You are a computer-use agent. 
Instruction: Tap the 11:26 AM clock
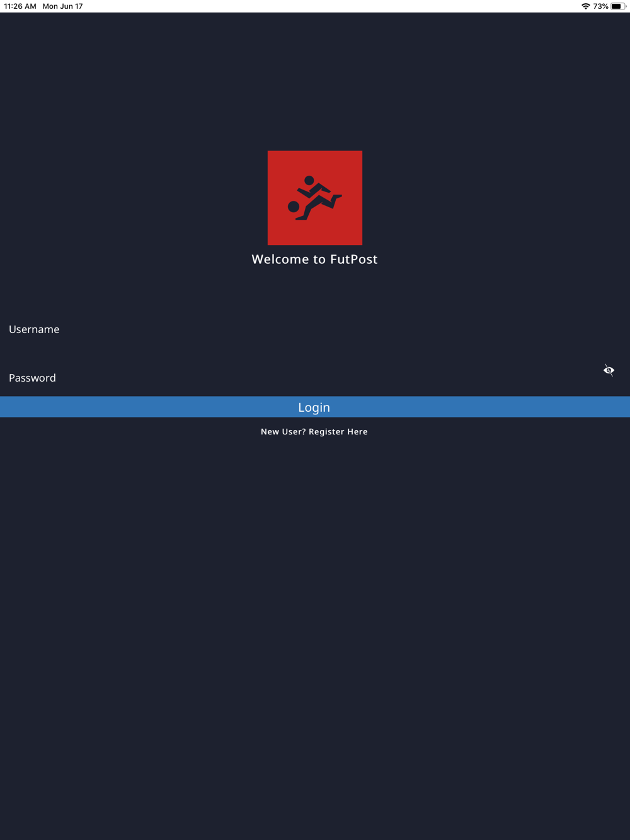20,6
